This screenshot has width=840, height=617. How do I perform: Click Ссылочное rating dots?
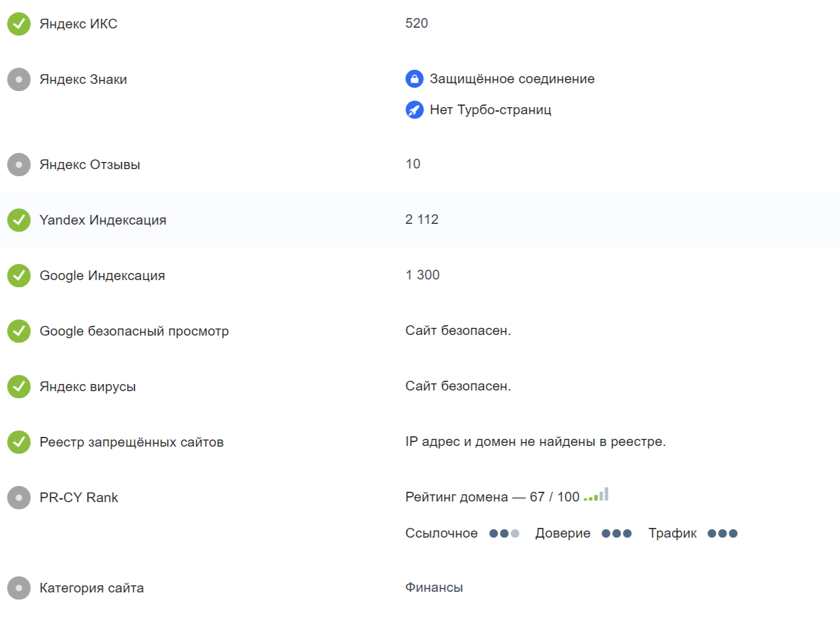coord(504,534)
